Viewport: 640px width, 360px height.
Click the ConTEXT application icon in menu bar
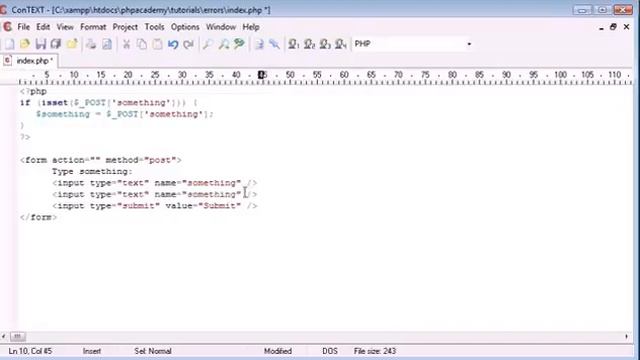coord(7,27)
